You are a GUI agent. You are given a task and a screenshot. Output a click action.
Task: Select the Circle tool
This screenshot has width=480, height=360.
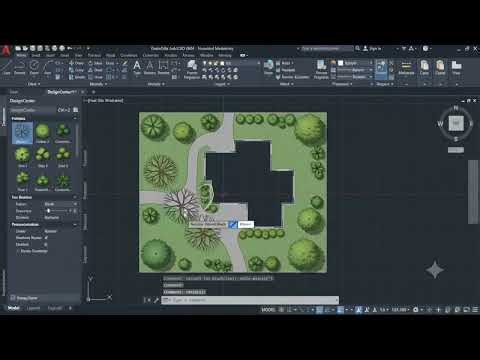coord(34,67)
